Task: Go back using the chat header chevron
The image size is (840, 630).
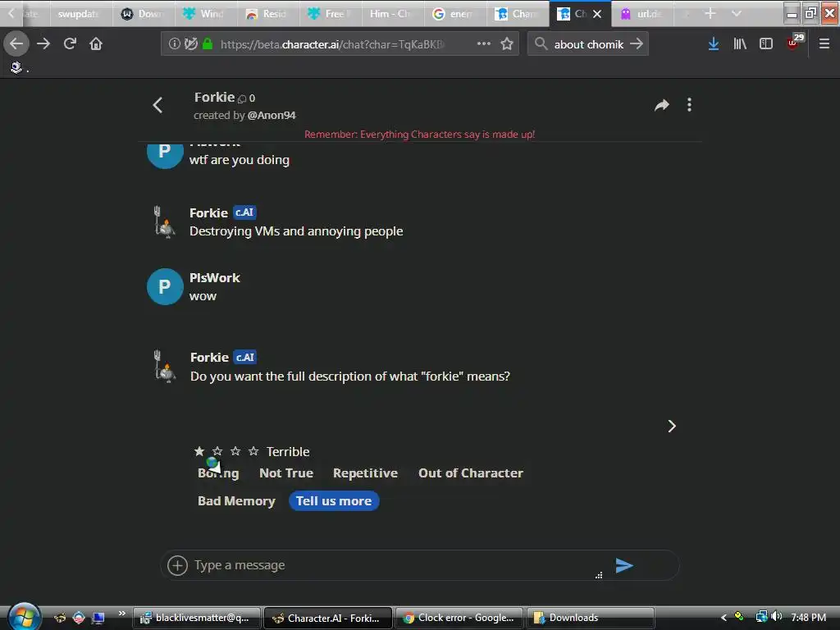Action: [x=157, y=105]
